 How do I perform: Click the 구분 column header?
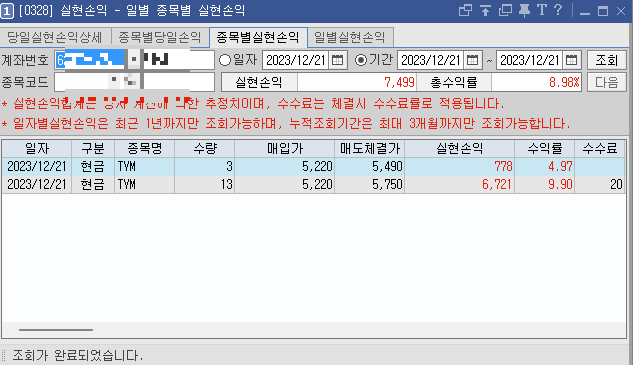(x=93, y=149)
